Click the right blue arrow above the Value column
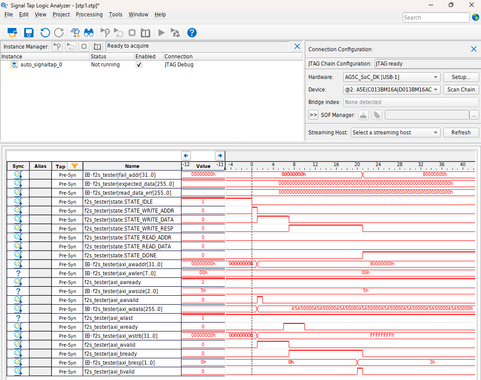This screenshot has width=481, height=380. click(220, 155)
